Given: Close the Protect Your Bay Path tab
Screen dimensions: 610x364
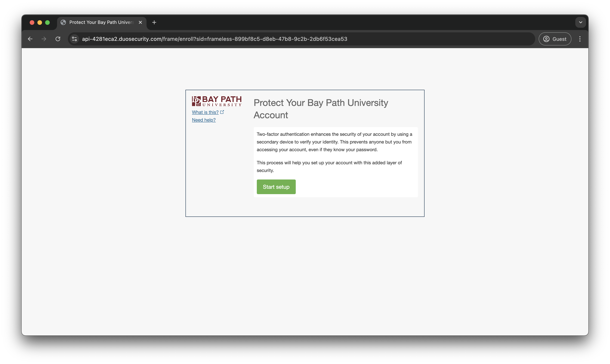Looking at the screenshot, I should point(140,22).
